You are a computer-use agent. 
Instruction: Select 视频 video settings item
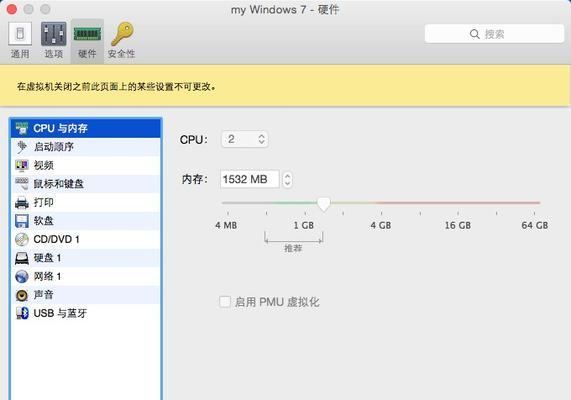pyautogui.click(x=86, y=165)
